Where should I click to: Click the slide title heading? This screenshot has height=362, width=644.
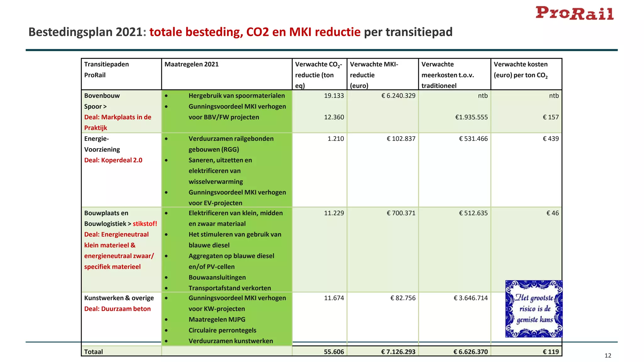point(240,32)
